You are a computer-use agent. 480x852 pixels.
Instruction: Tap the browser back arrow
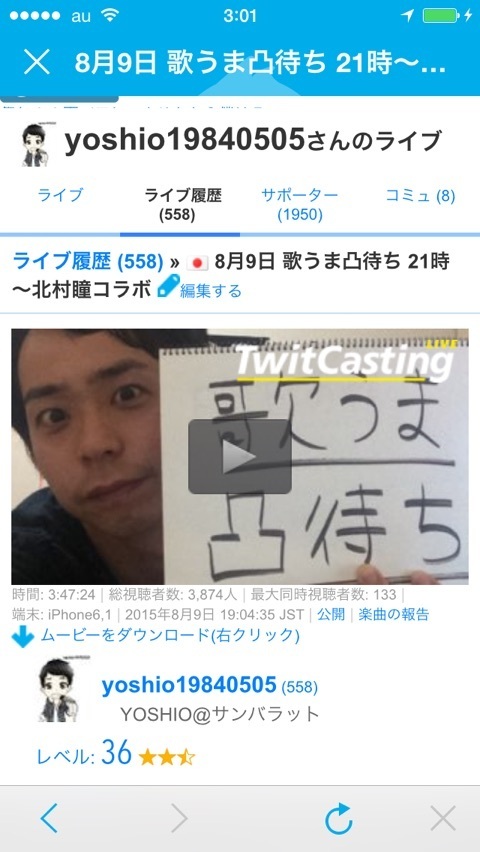49,818
